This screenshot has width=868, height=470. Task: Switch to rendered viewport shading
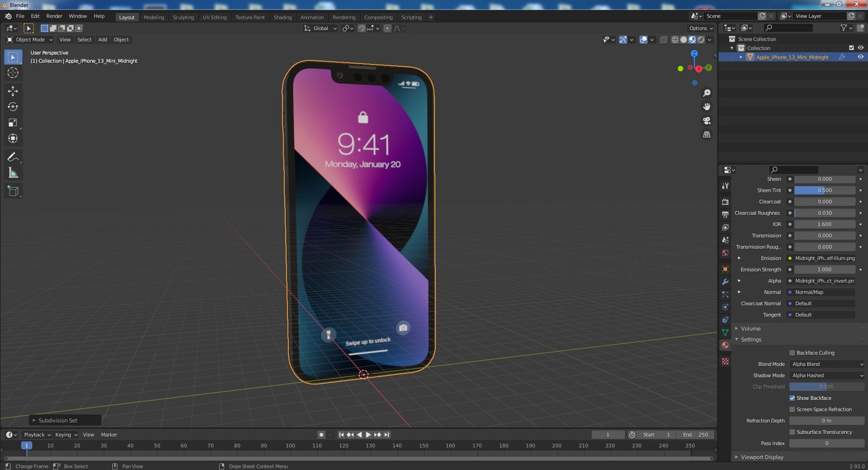pos(701,40)
